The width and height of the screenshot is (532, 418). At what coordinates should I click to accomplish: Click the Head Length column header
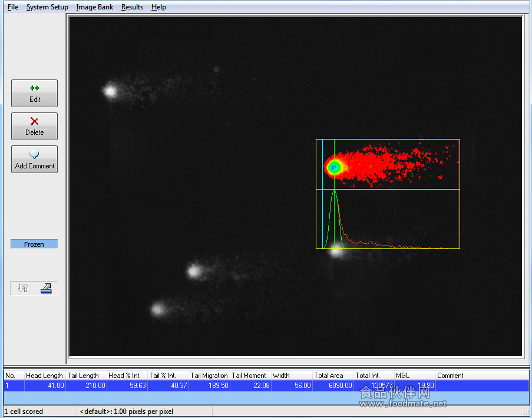point(45,375)
